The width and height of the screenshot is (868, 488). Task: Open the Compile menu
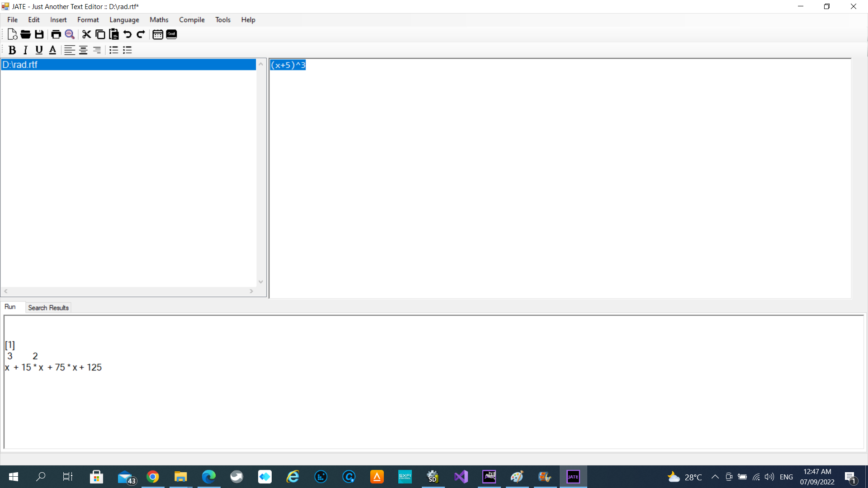[192, 20]
